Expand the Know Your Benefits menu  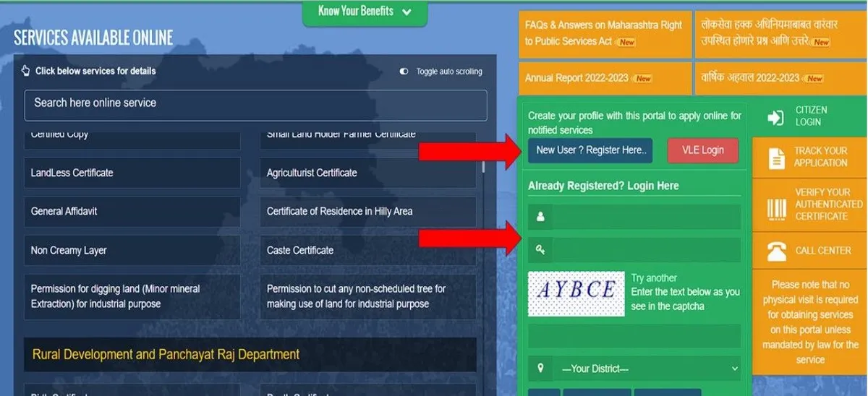click(x=365, y=12)
